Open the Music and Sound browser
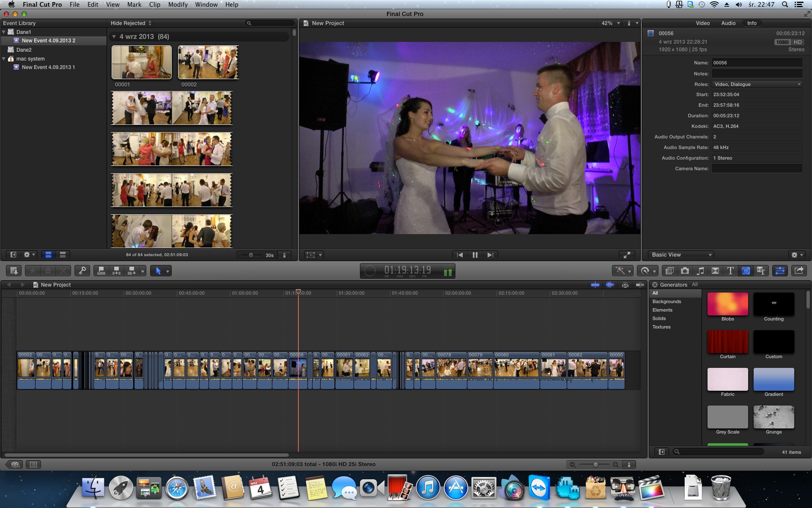The height and width of the screenshot is (508, 812). pyautogui.click(x=700, y=271)
